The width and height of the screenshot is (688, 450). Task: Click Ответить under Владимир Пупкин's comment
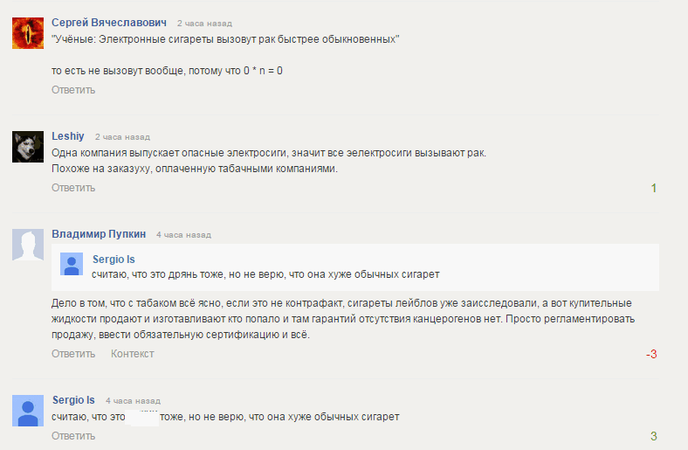pos(73,354)
